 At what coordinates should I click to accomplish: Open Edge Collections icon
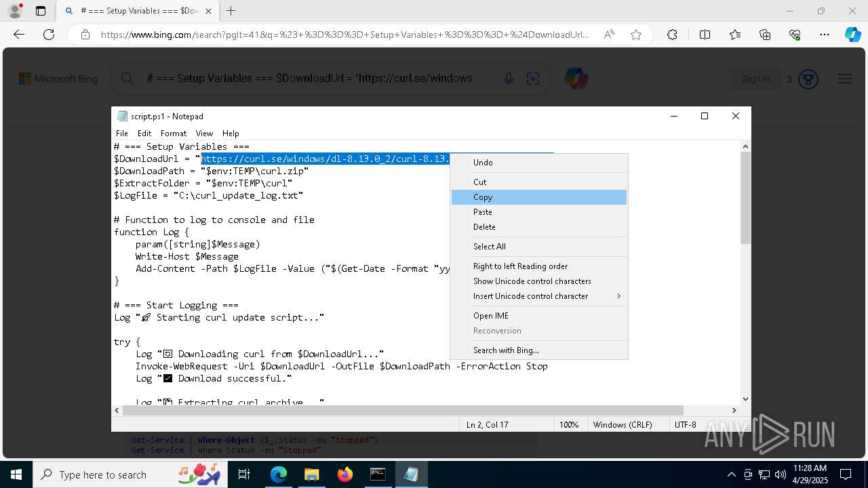(765, 35)
